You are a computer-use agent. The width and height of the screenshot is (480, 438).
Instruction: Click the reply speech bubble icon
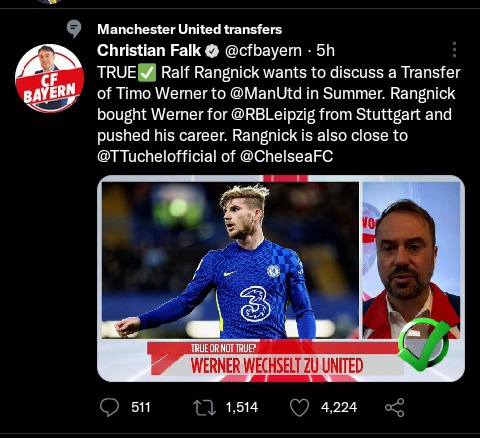[x=109, y=407]
